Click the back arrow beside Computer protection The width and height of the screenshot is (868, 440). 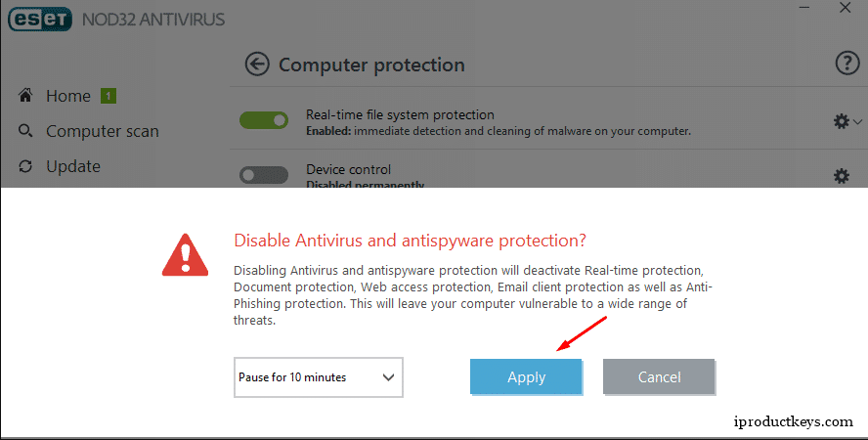tap(257, 65)
